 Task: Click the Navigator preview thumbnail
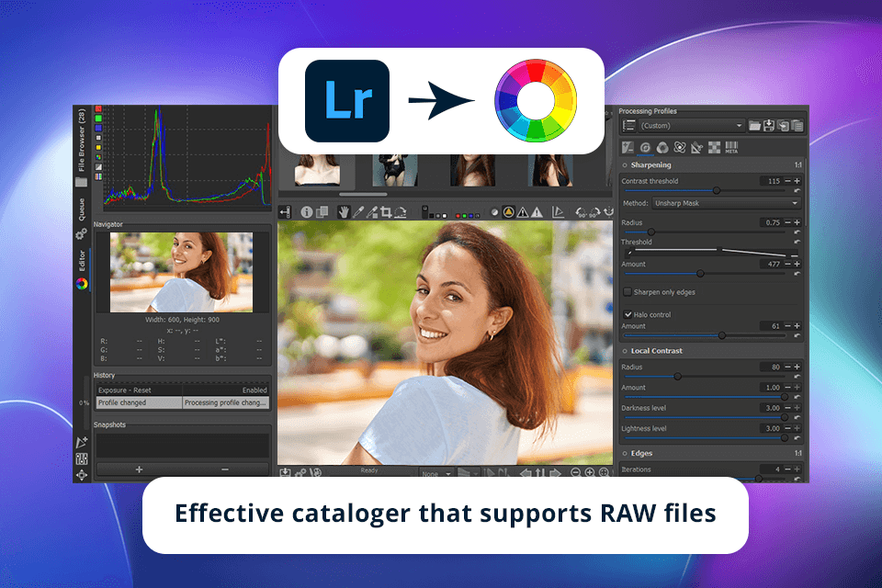(181, 272)
